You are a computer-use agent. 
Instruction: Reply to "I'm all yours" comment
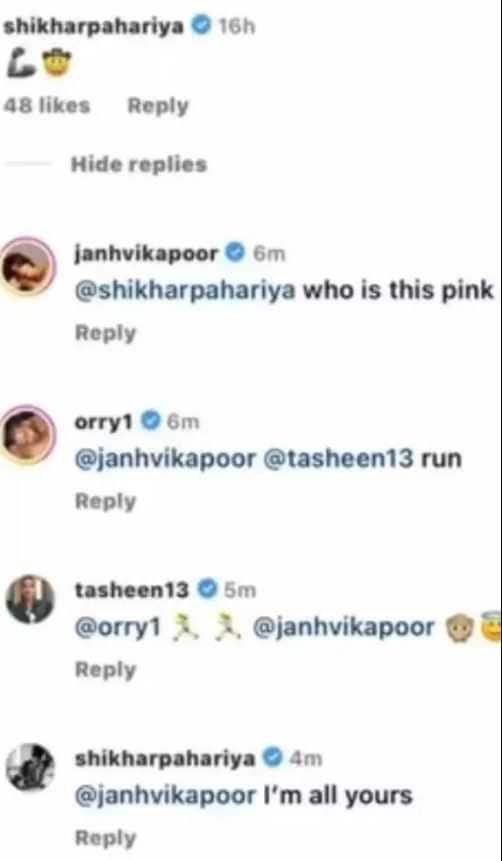(105, 837)
